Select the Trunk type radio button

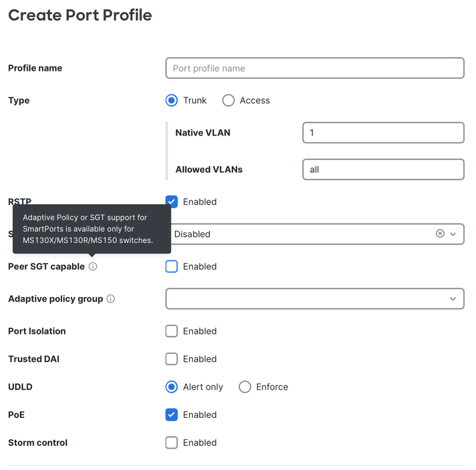point(172,101)
